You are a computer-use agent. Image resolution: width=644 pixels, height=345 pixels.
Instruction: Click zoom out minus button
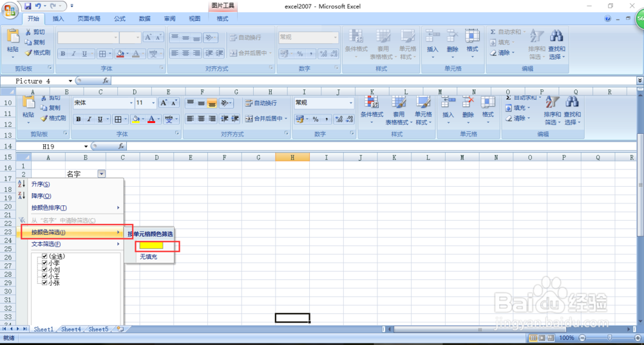pyautogui.click(x=582, y=338)
